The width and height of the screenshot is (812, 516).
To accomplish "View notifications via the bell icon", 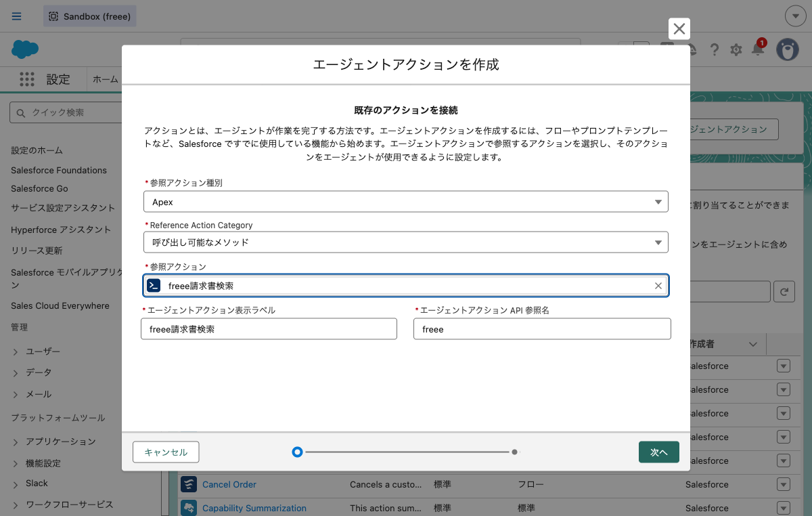I will 757,49.
